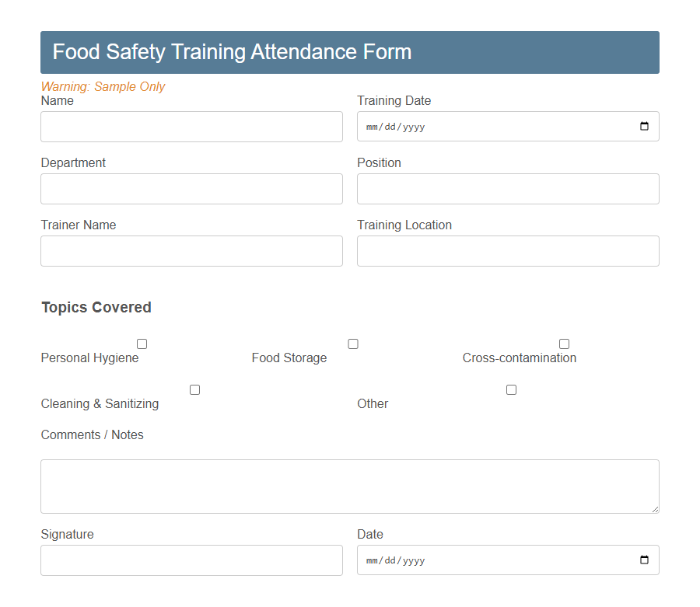
Task: Check the Other topic checkbox
Action: pyautogui.click(x=511, y=389)
